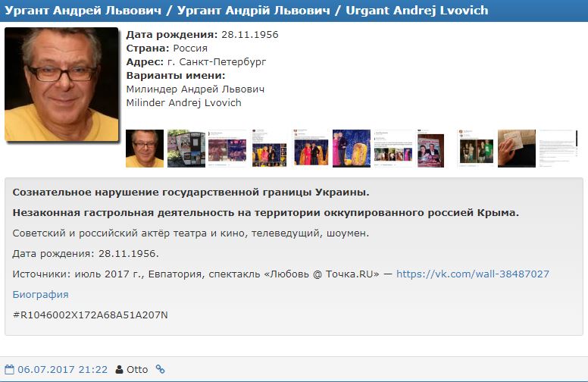Image resolution: width=588 pixels, height=382 pixels.
Task: Open the fourth thumbnail with the stage performers collage
Action: pyautogui.click(x=269, y=149)
